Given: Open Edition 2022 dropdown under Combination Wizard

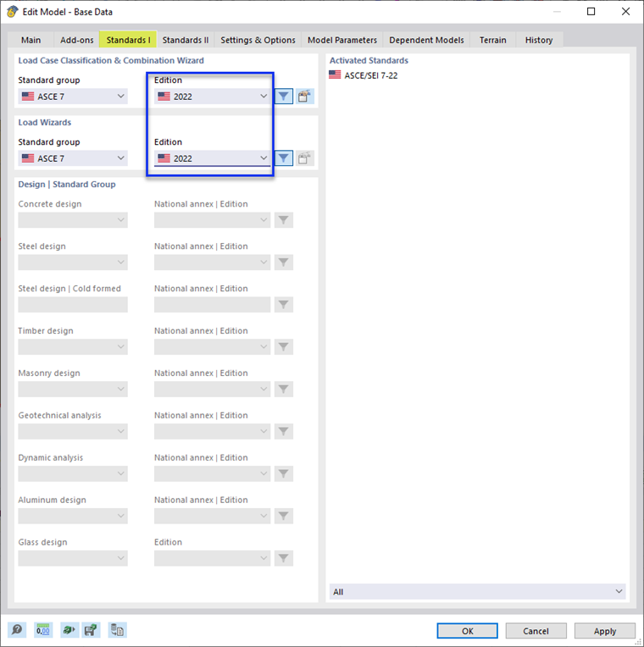Looking at the screenshot, I should click(x=212, y=97).
